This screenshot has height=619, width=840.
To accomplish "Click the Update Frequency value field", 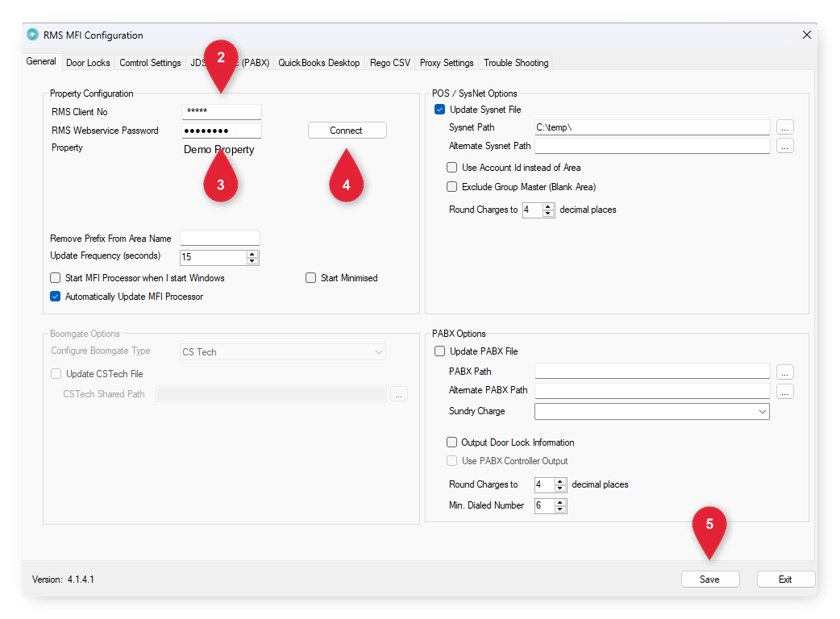I will 213,257.
